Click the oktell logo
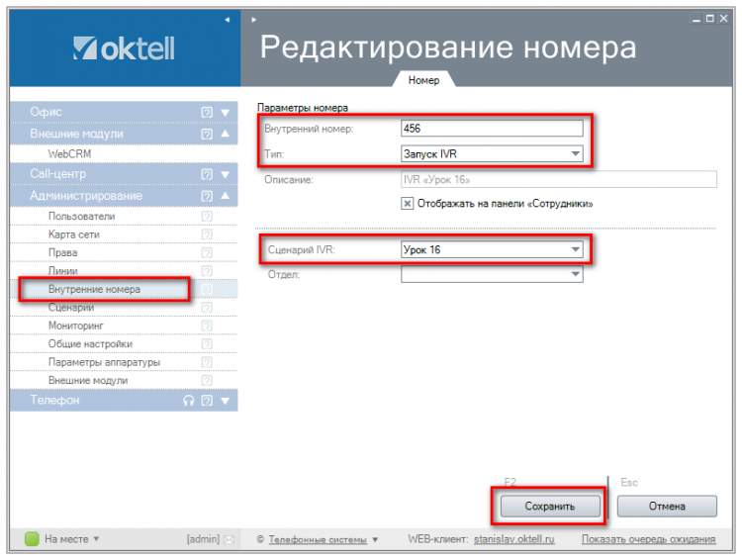This screenshot has width=742, height=560. point(124,47)
